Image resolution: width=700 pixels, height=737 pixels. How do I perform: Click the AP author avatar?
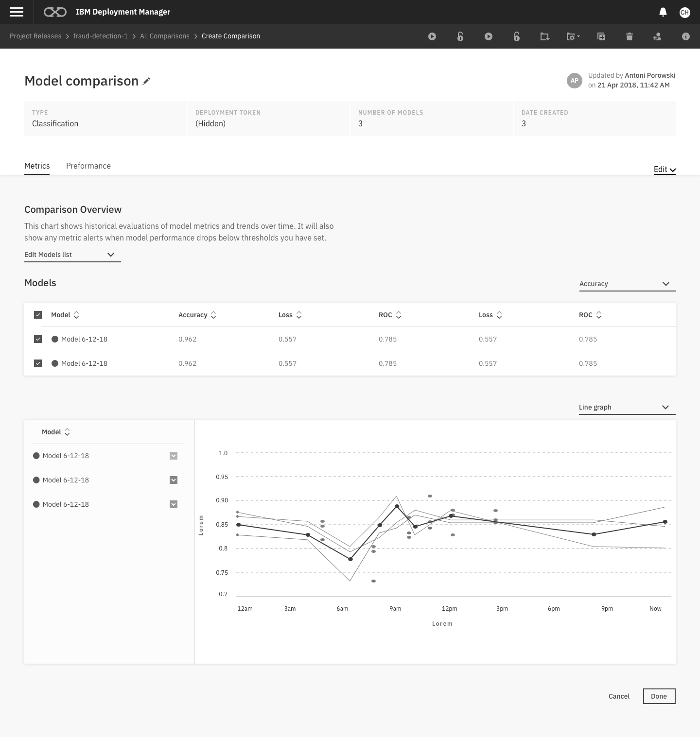(575, 81)
